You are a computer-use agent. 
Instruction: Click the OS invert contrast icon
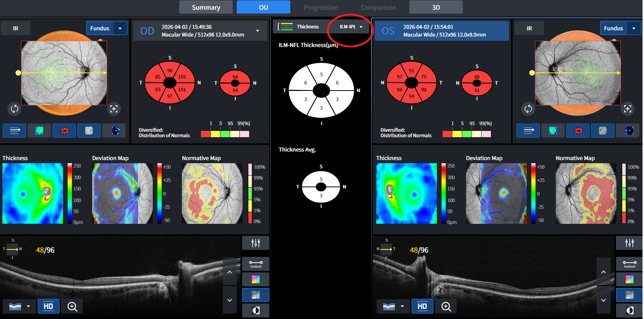629,310
